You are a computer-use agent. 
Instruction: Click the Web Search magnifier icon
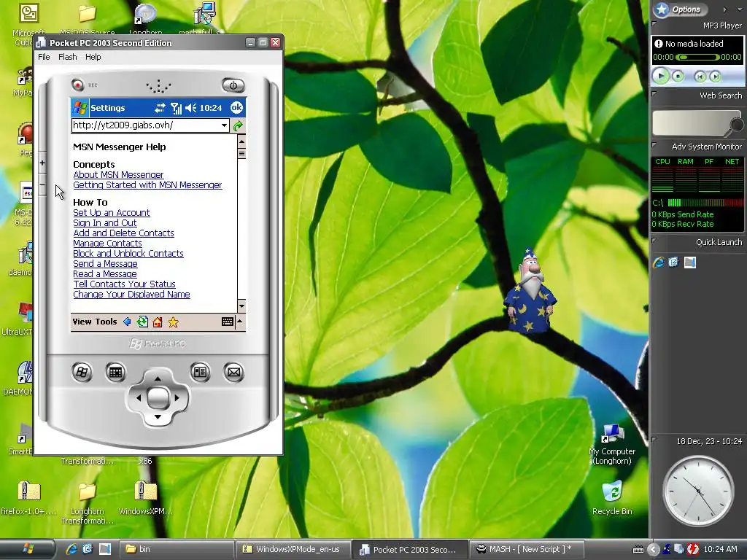pos(736,125)
